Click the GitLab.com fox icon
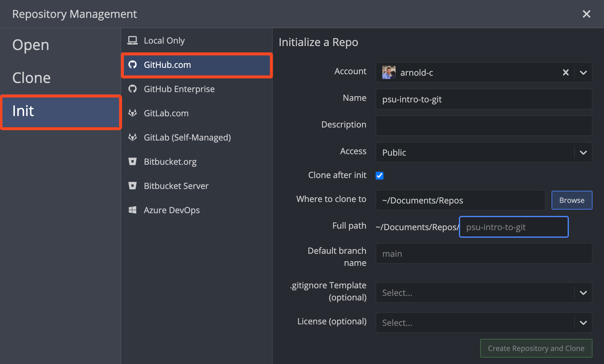The width and height of the screenshot is (604, 364). [132, 113]
